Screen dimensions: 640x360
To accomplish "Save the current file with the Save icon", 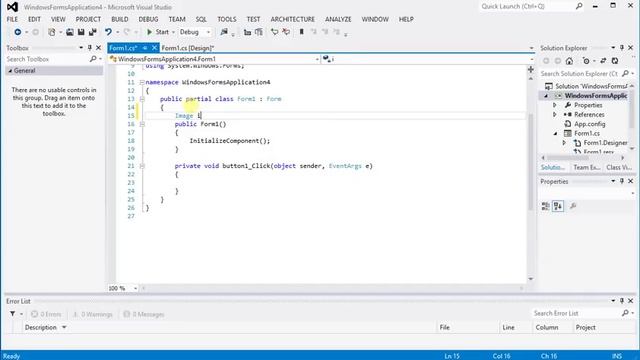I will tap(81, 32).
